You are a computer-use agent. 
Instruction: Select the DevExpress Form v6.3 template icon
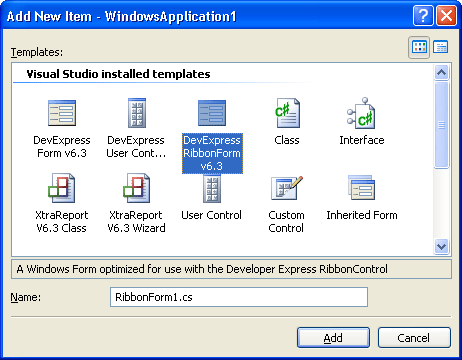(62, 113)
